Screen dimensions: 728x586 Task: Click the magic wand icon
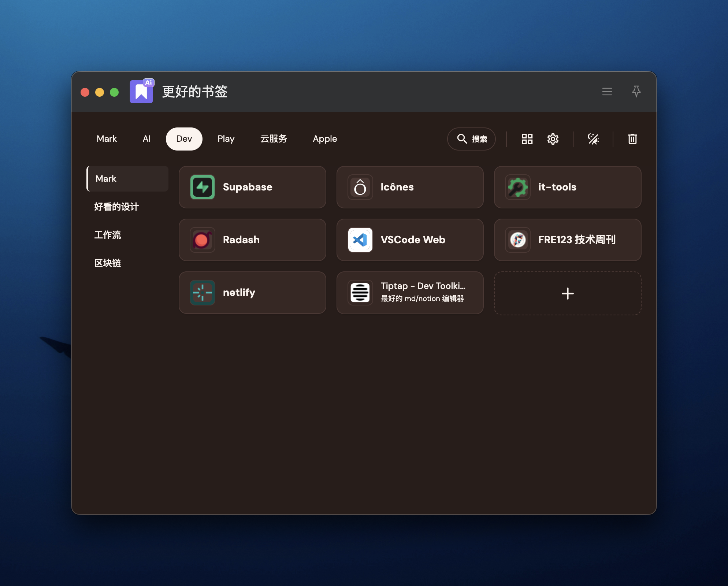click(593, 139)
